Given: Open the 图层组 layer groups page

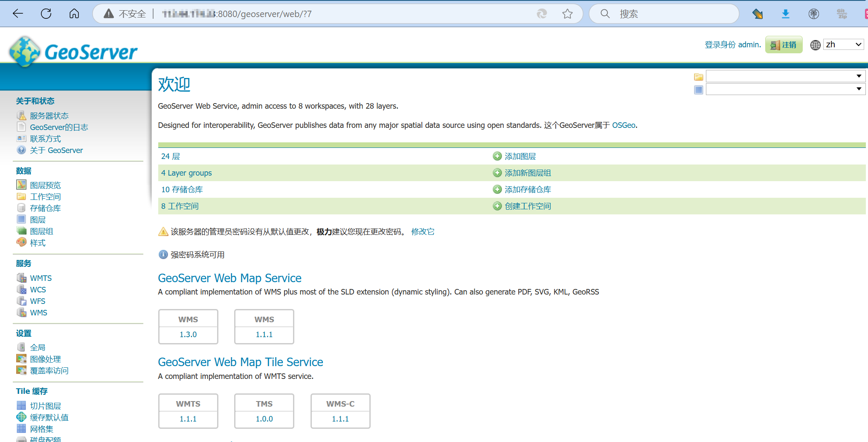Looking at the screenshot, I should (41, 231).
